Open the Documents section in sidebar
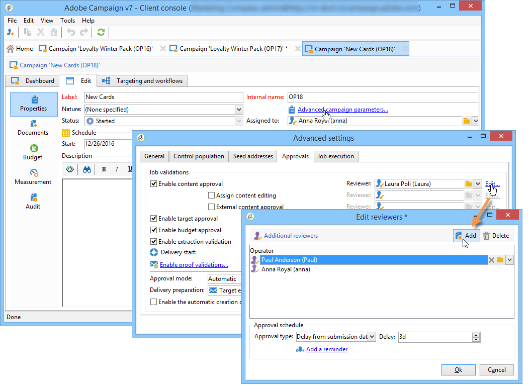The height and width of the screenshot is (392, 532). point(33,128)
